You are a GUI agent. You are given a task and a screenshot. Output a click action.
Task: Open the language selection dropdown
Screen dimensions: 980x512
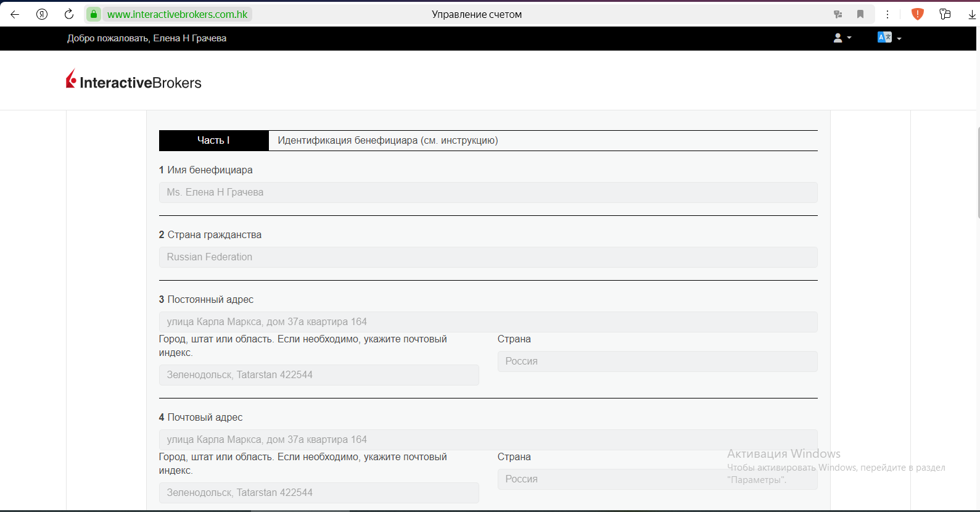point(889,38)
